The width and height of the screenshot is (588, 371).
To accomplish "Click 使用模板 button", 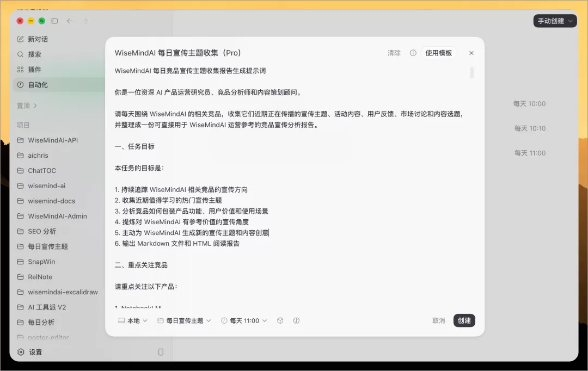I will pos(438,53).
